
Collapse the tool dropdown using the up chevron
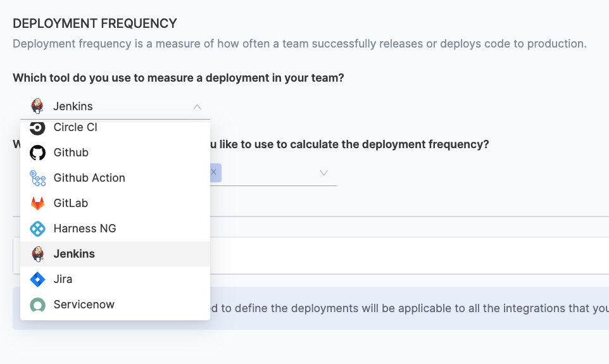[x=197, y=106]
